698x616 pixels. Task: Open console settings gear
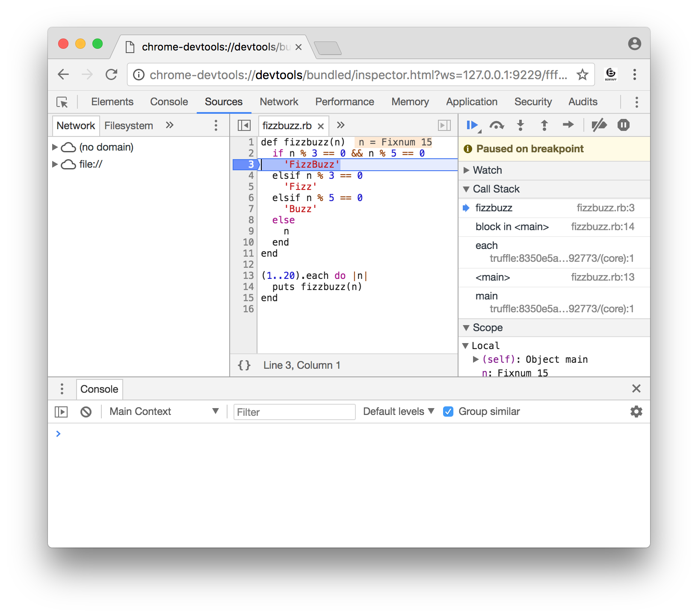click(636, 412)
